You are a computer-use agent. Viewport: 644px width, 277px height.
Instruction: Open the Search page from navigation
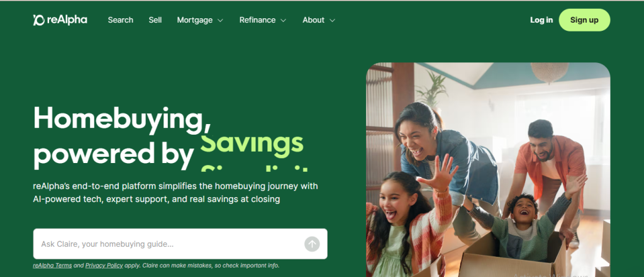[120, 20]
